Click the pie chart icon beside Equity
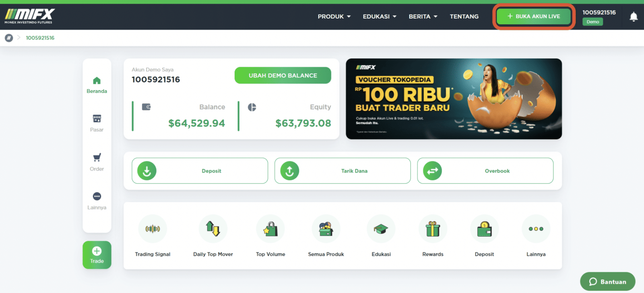The image size is (644, 293). (x=252, y=107)
